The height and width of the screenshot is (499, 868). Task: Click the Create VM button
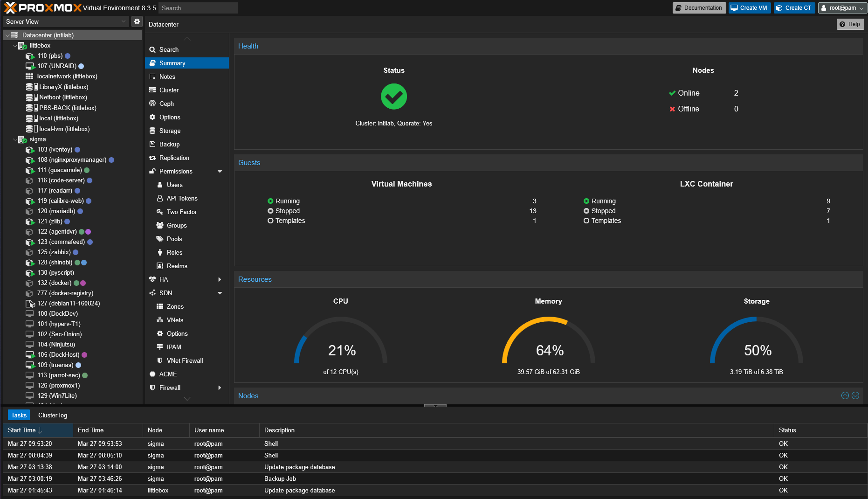click(749, 8)
